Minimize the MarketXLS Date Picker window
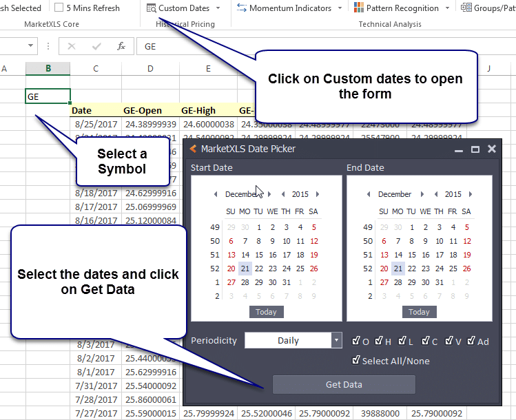This screenshot has height=420, width=516. [x=459, y=150]
